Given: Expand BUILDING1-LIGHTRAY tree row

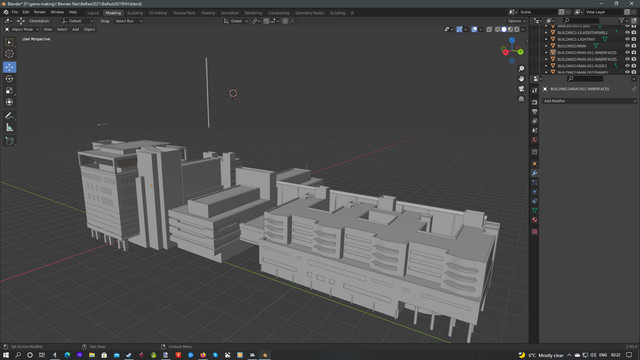Looking at the screenshot, I should coord(546,39).
